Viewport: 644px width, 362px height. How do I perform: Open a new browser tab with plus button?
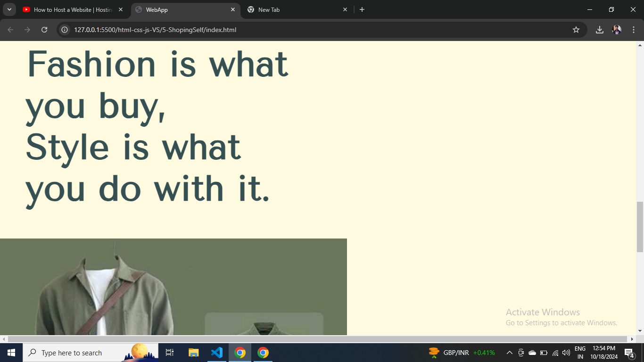click(x=362, y=9)
